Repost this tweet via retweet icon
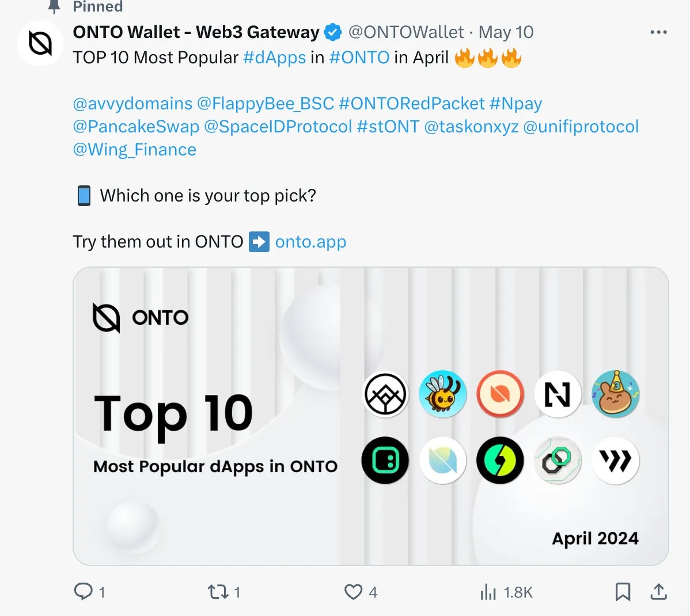This screenshot has width=690, height=616. (x=218, y=591)
